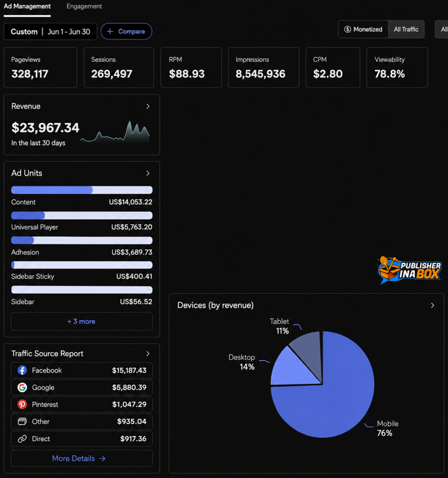Show the 3 more ad units
Screen dimensions: 448x478
[81, 321]
